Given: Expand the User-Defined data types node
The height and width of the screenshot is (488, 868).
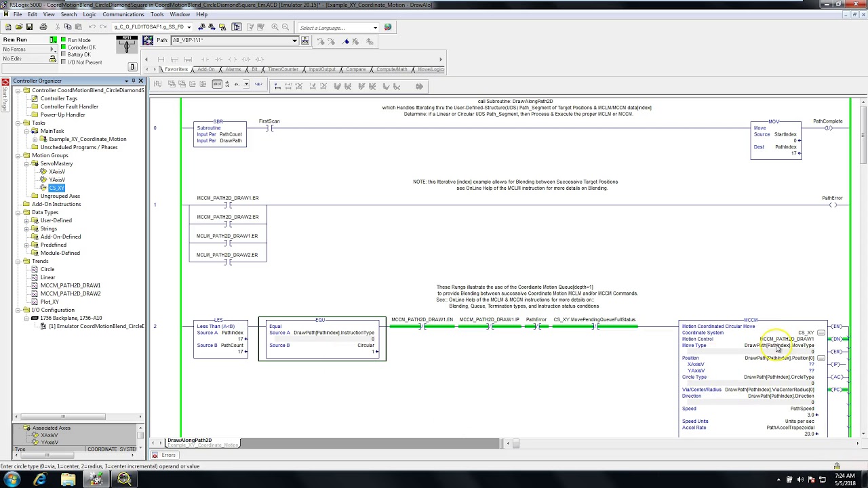Looking at the screenshot, I should tap(26, 220).
